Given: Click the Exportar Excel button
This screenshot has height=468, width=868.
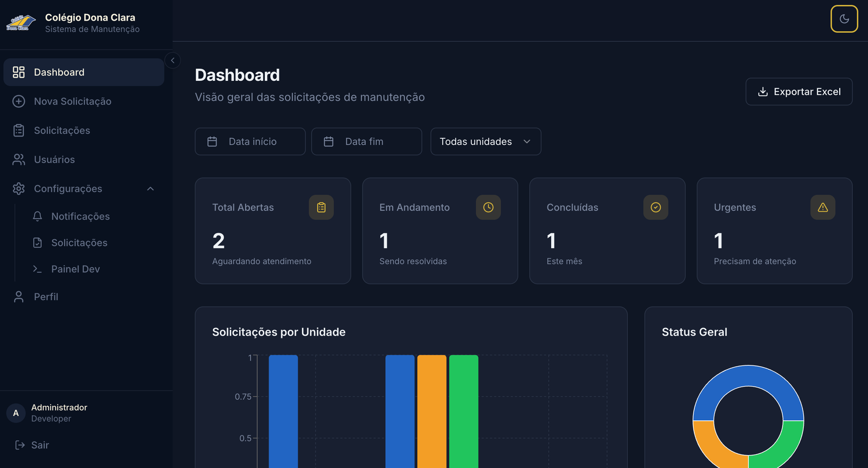Looking at the screenshot, I should (799, 92).
